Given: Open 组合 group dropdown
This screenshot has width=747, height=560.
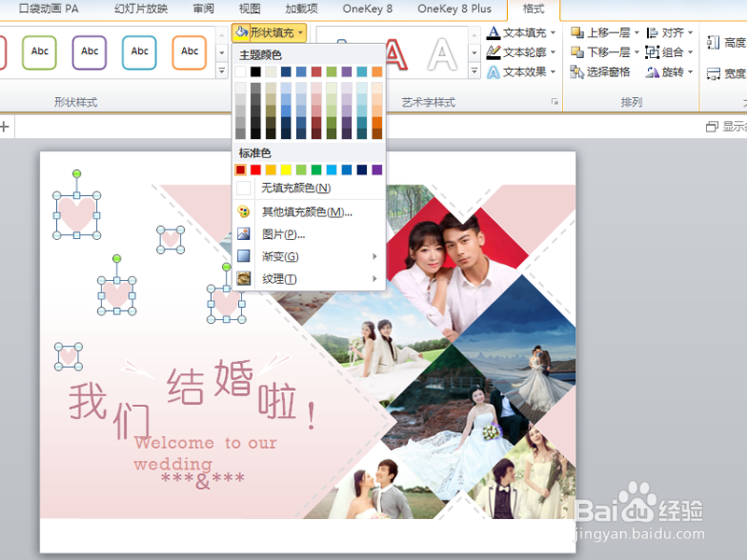Looking at the screenshot, I should (x=669, y=52).
